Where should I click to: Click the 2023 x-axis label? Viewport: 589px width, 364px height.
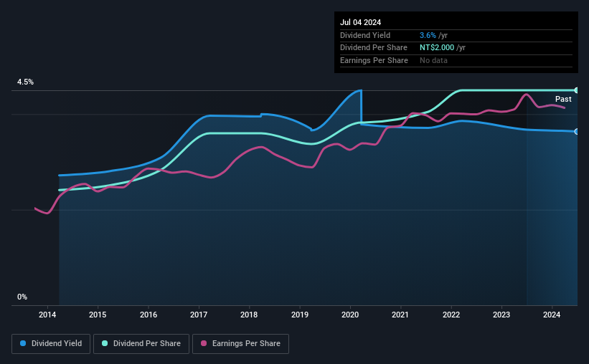click(x=501, y=315)
